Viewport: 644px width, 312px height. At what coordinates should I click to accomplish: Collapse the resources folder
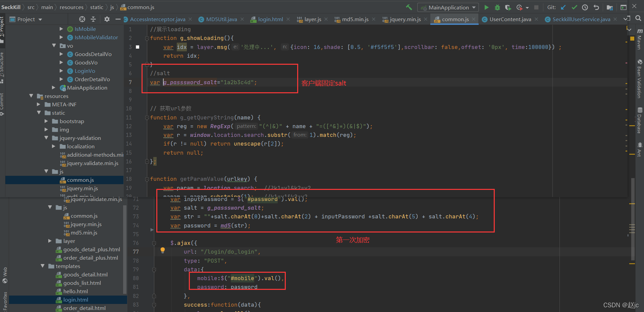[32, 96]
